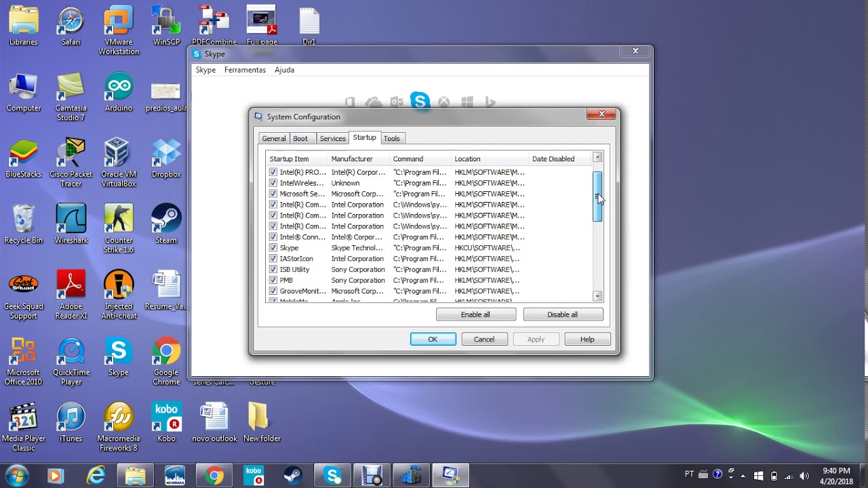The image size is (868, 488).
Task: Open the novo outlook document icon
Action: (x=214, y=423)
